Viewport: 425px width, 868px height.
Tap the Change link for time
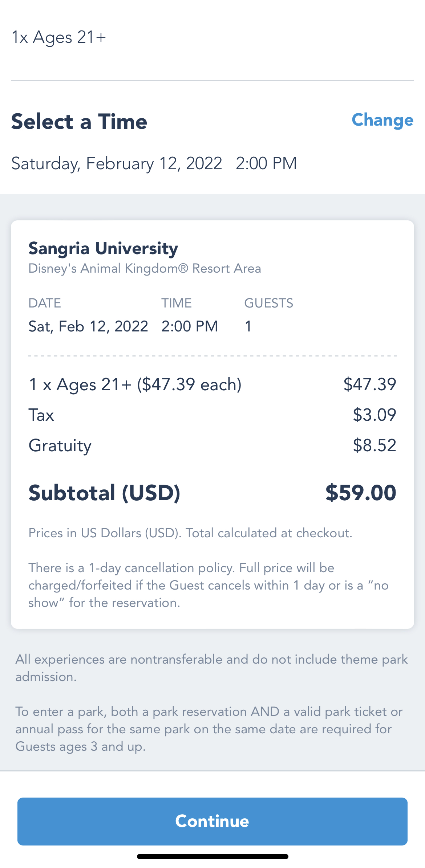point(382,120)
